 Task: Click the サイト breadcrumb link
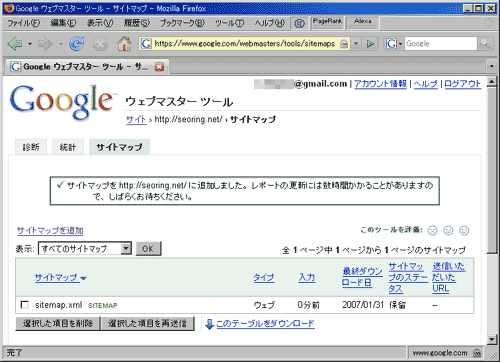point(136,119)
